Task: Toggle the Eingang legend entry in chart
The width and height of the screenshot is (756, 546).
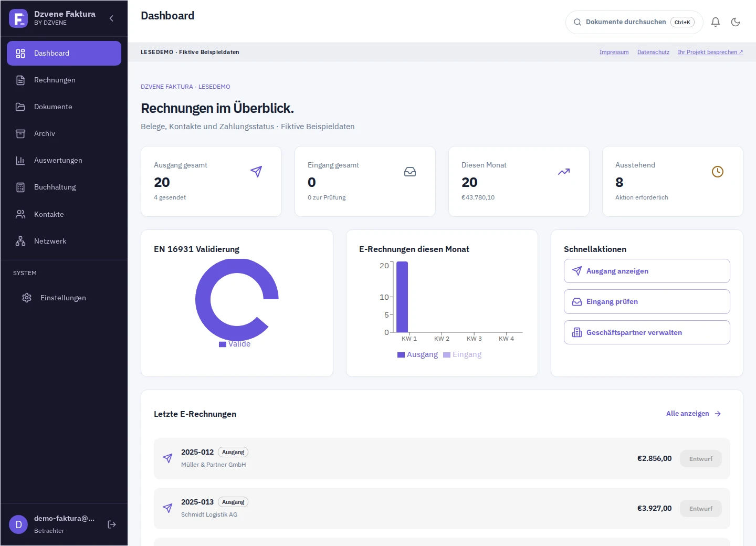Action: 463,355
